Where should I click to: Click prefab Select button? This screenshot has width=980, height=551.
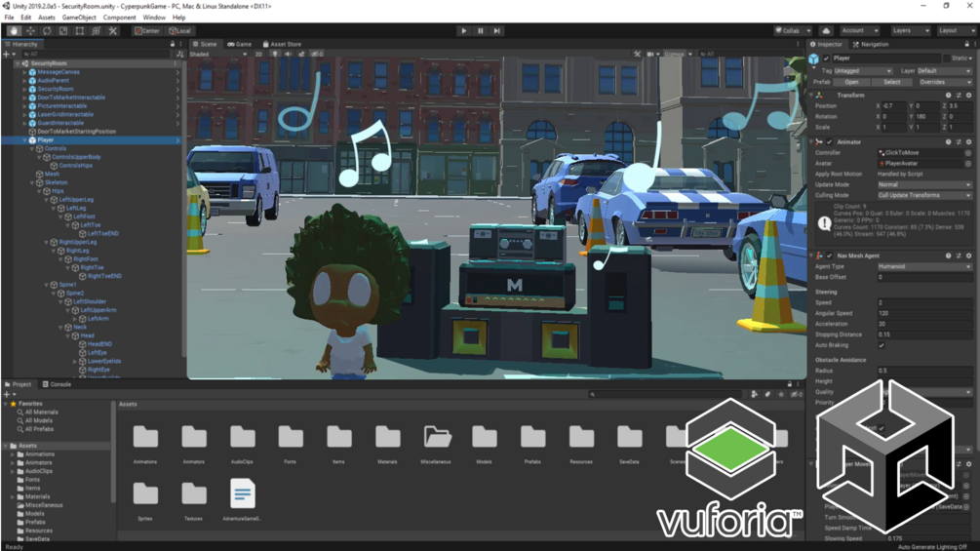892,82
